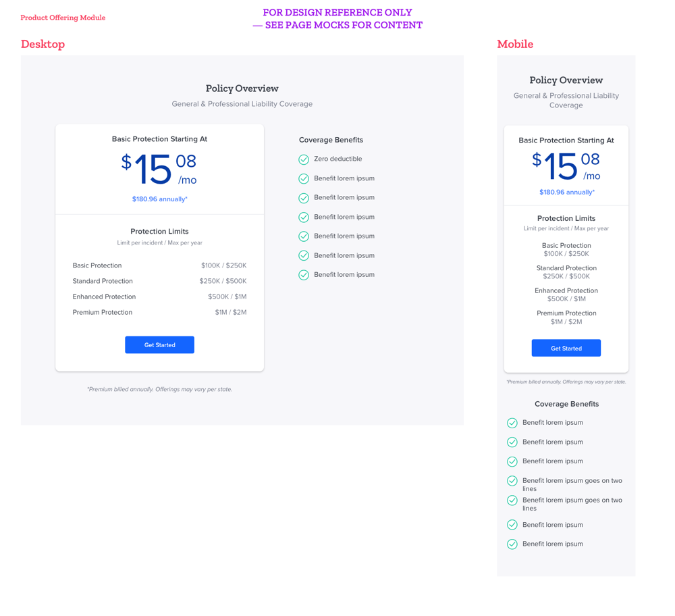
Task: Click the first mobile benefit check icon
Action: click(512, 423)
